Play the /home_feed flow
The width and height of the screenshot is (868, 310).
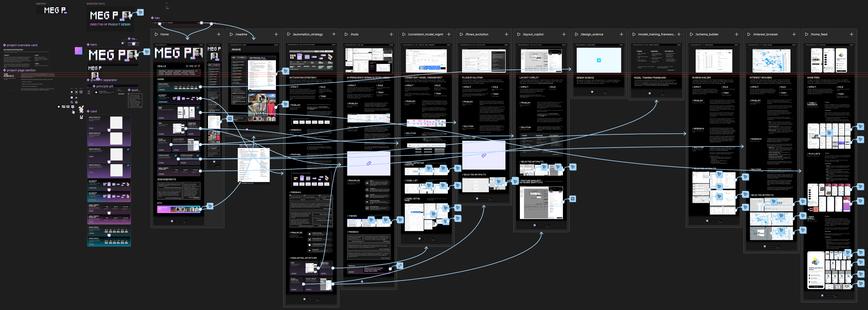[806, 34]
